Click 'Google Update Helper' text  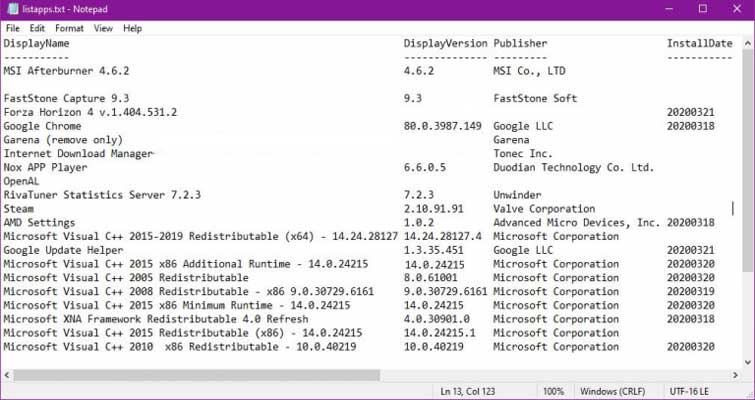pos(64,251)
